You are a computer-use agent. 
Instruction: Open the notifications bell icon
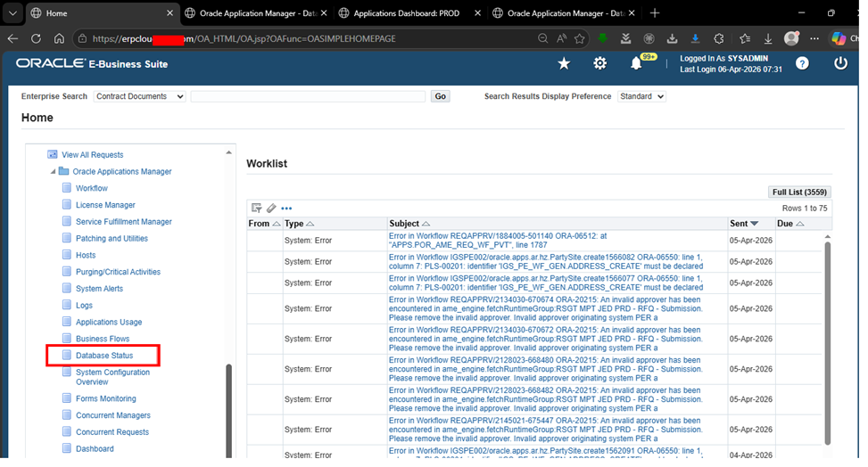[x=636, y=63]
